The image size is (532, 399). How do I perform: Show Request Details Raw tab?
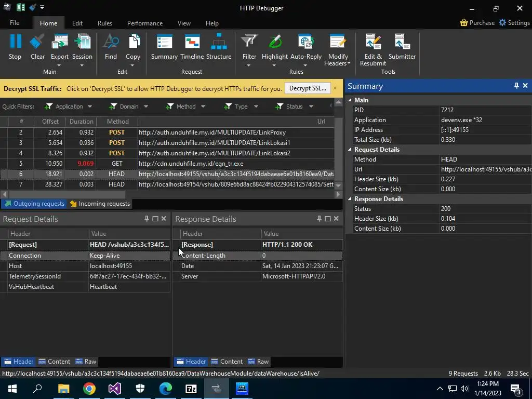pos(86,362)
